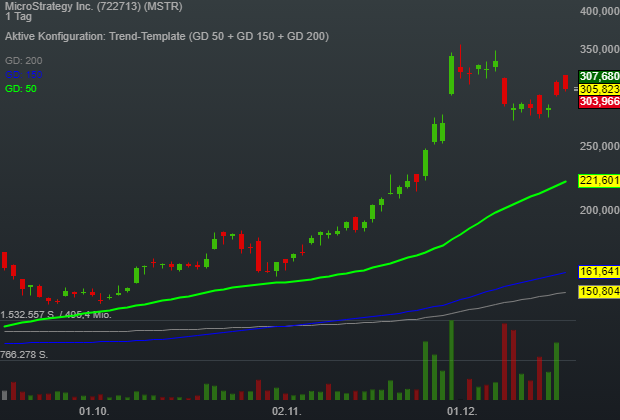
Task: Click the '1 Tag' timeframe label
Action: pos(18,17)
